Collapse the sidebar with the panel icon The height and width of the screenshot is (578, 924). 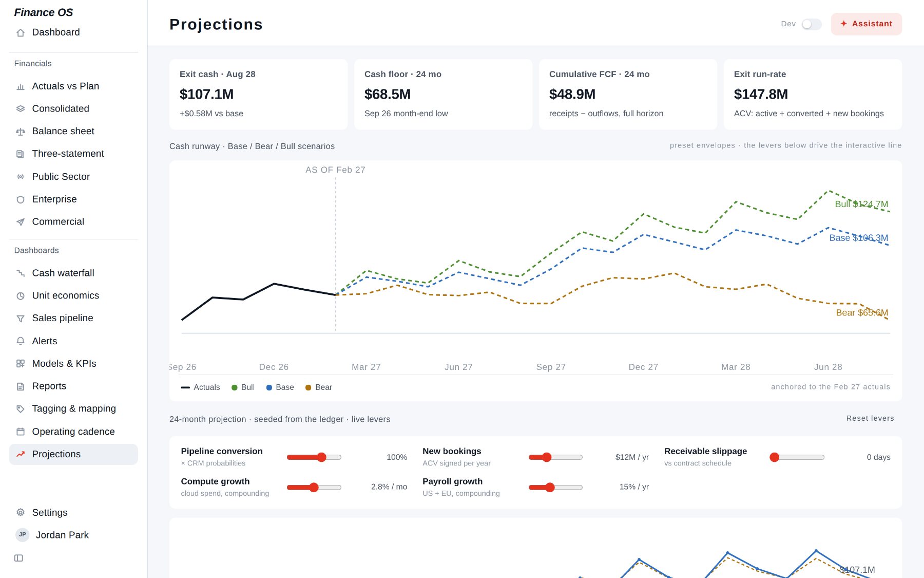tap(18, 558)
